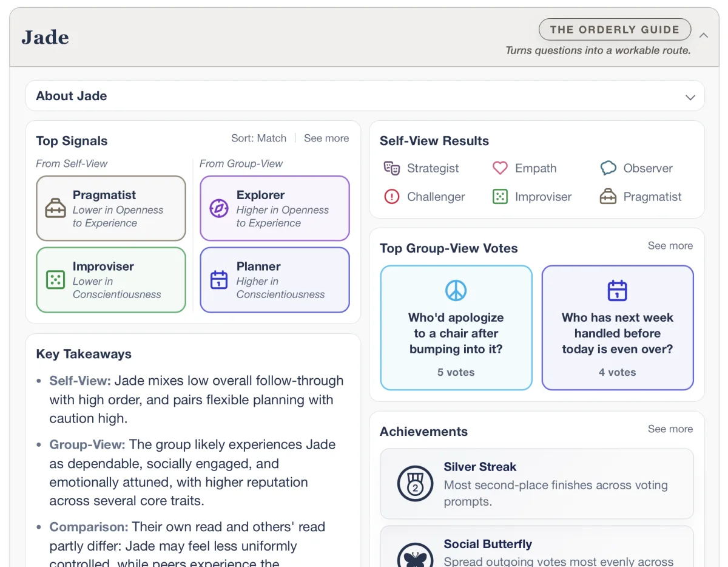Click the peace symbol icon on chair vote card
The height and width of the screenshot is (567, 728).
pyautogui.click(x=456, y=290)
